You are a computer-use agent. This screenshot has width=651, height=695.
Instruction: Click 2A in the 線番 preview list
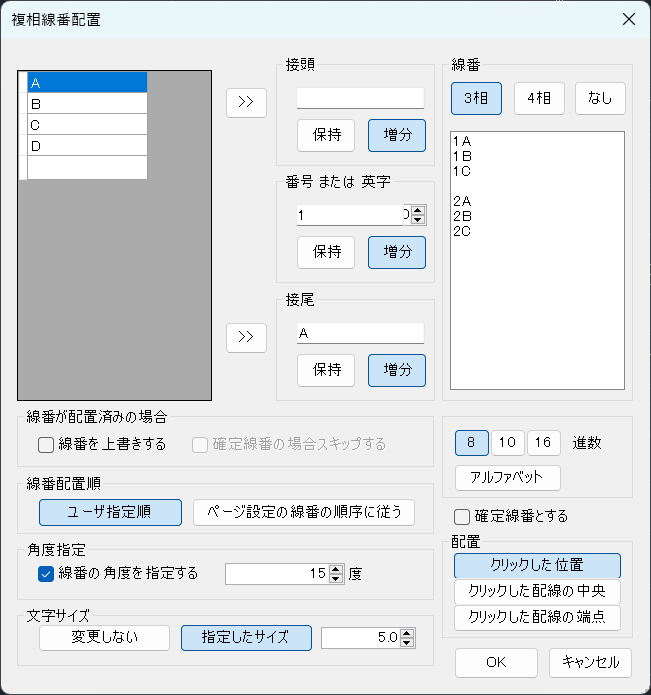(x=462, y=202)
